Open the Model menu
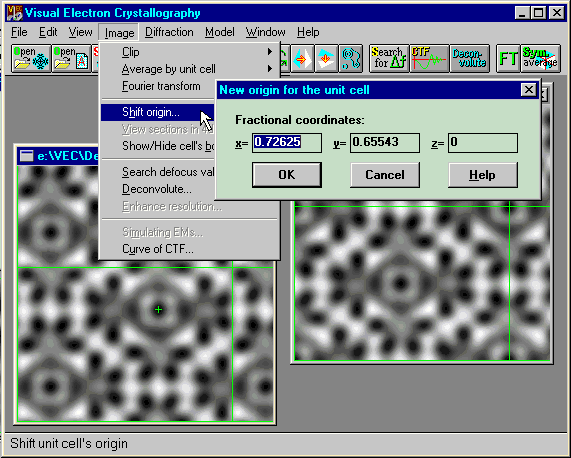 pyautogui.click(x=220, y=32)
